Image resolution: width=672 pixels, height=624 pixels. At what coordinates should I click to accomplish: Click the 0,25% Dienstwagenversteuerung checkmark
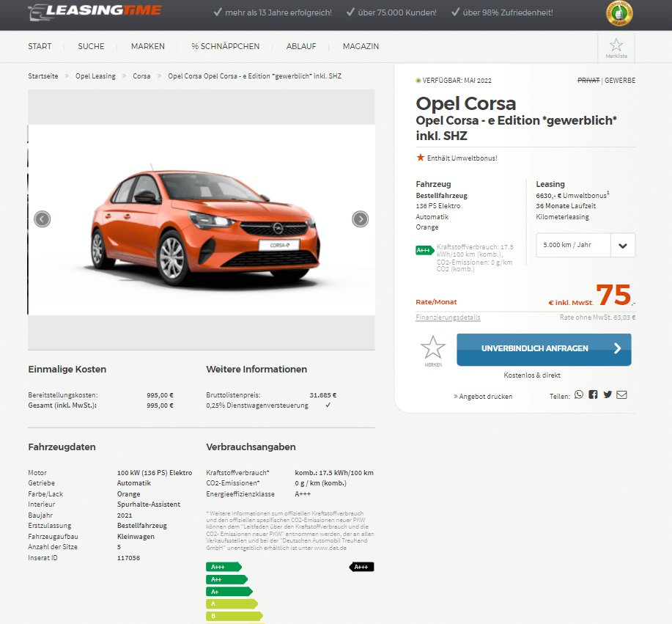(x=328, y=405)
